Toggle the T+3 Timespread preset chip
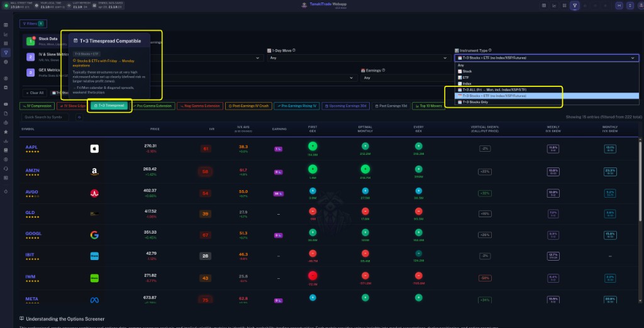This screenshot has width=644, height=328. 109,106
